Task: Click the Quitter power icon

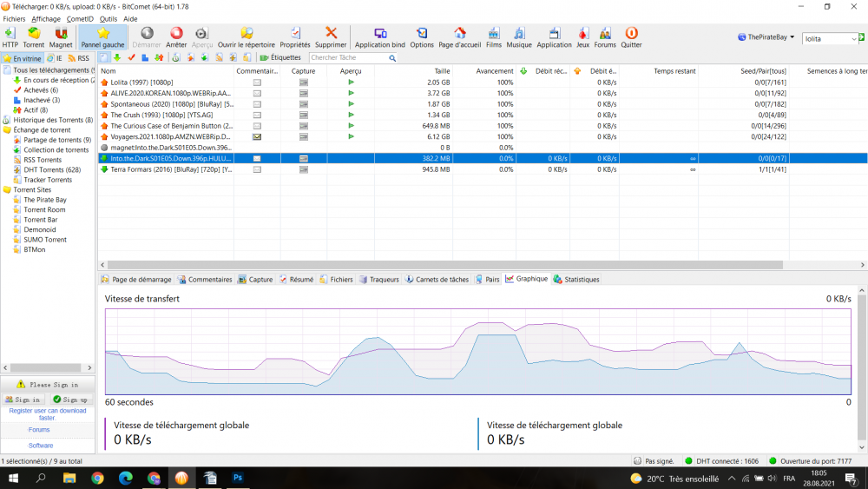Action: coord(631,37)
